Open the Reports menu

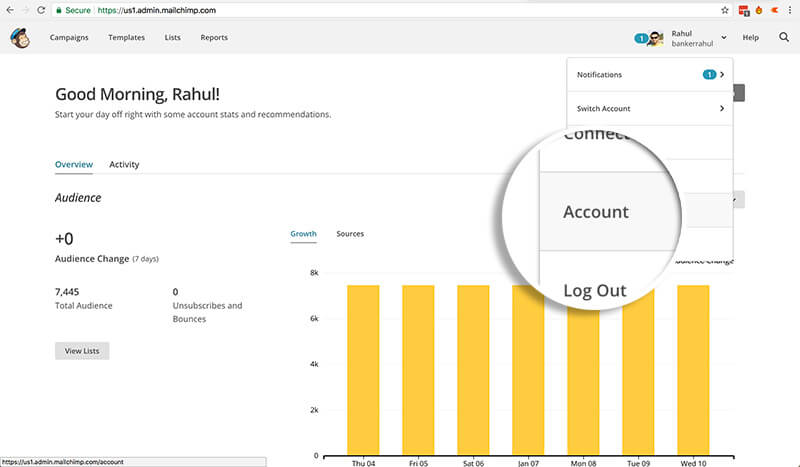214,37
